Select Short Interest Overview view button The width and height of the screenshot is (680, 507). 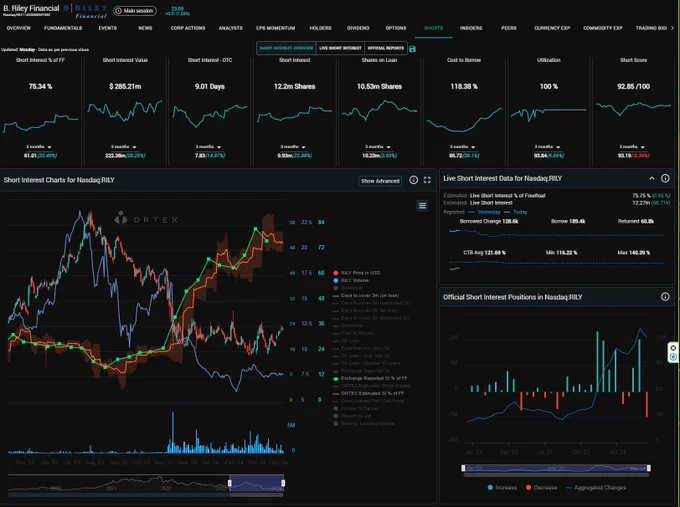(287, 48)
